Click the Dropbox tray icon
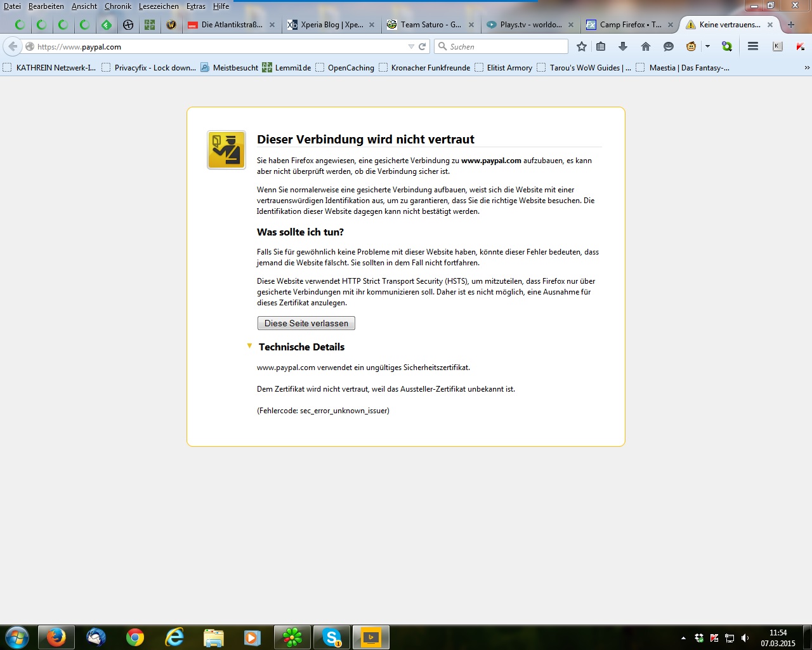 pos(699,638)
